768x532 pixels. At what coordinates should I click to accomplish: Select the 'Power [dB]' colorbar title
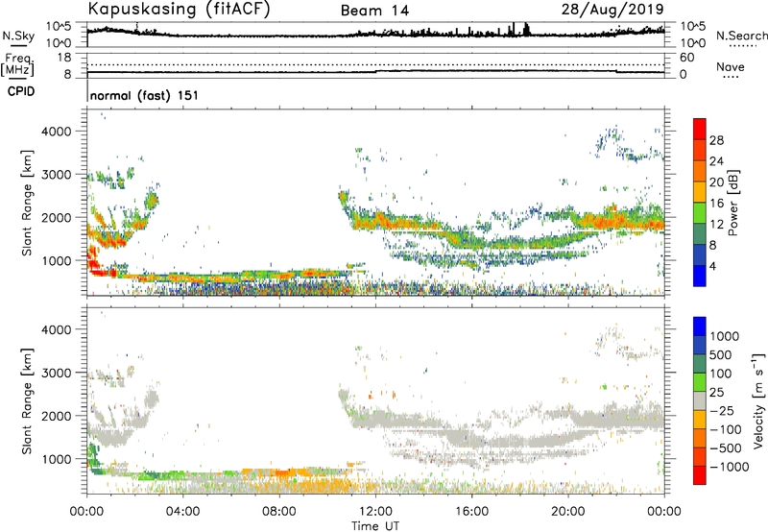[732, 203]
